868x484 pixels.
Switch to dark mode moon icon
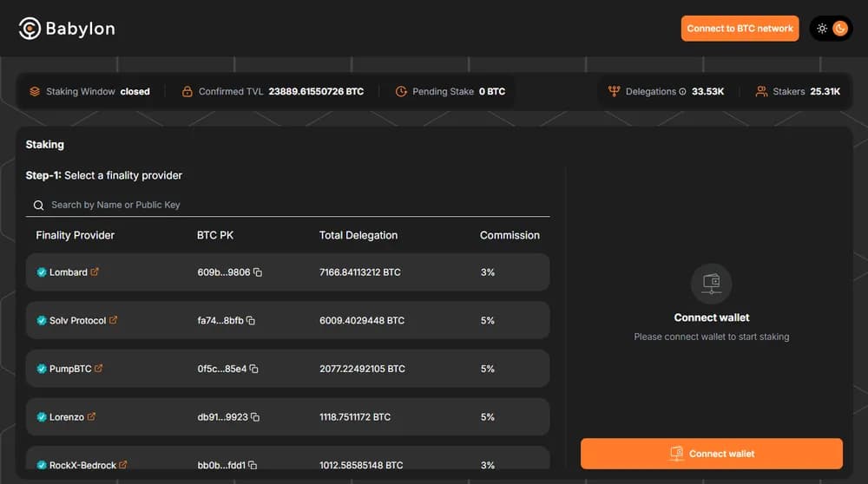(840, 29)
